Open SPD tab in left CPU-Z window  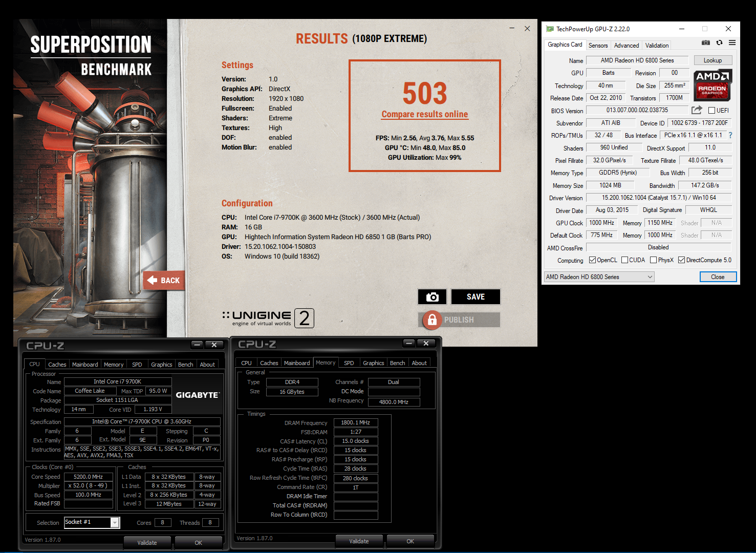pyautogui.click(x=137, y=365)
